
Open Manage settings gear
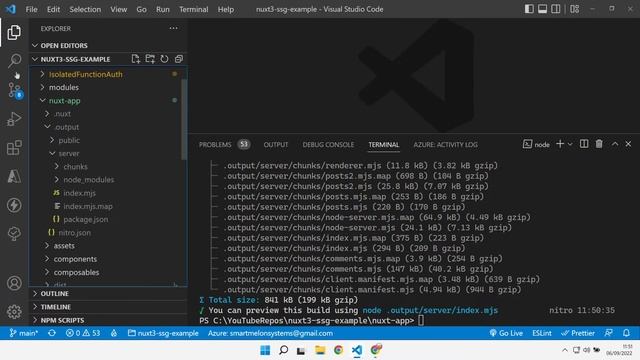tap(14, 312)
